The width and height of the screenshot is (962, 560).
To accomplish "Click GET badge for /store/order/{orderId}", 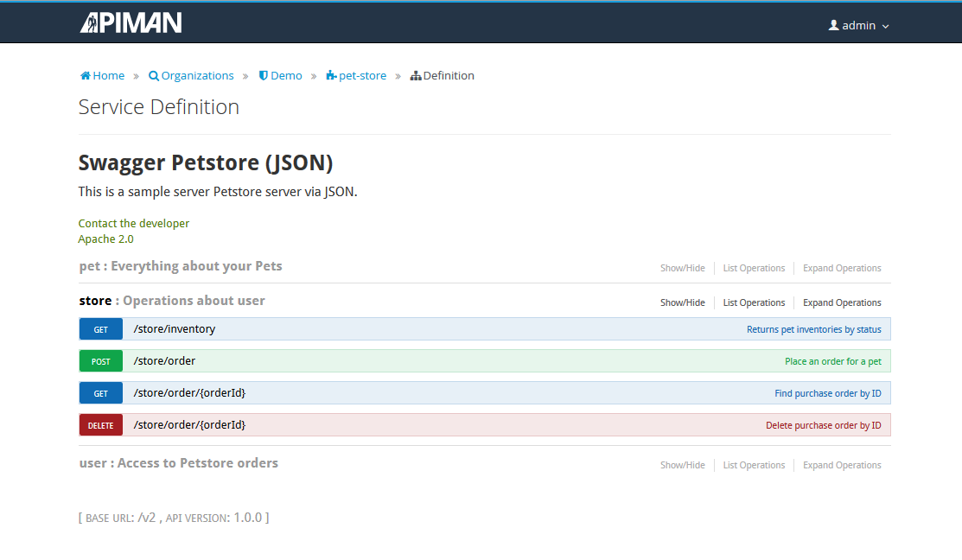I will point(100,393).
